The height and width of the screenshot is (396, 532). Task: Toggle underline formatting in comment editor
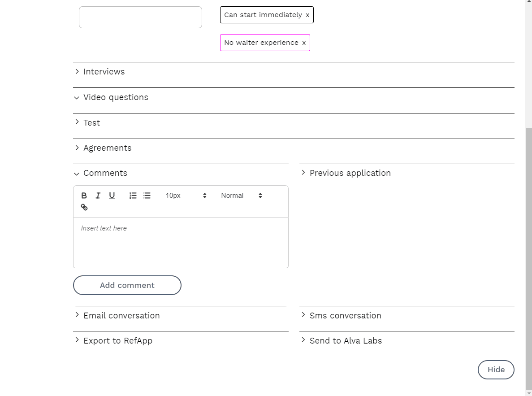[112, 196]
